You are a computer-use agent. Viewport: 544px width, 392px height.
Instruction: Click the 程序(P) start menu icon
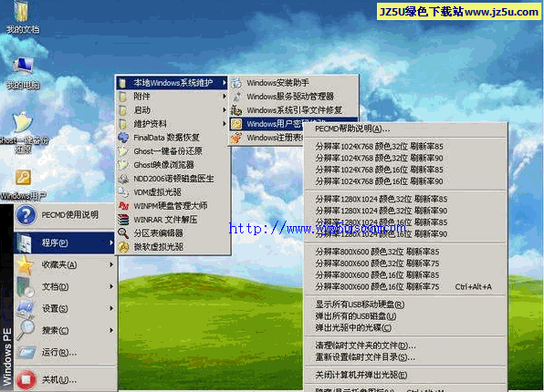[x=26, y=243]
